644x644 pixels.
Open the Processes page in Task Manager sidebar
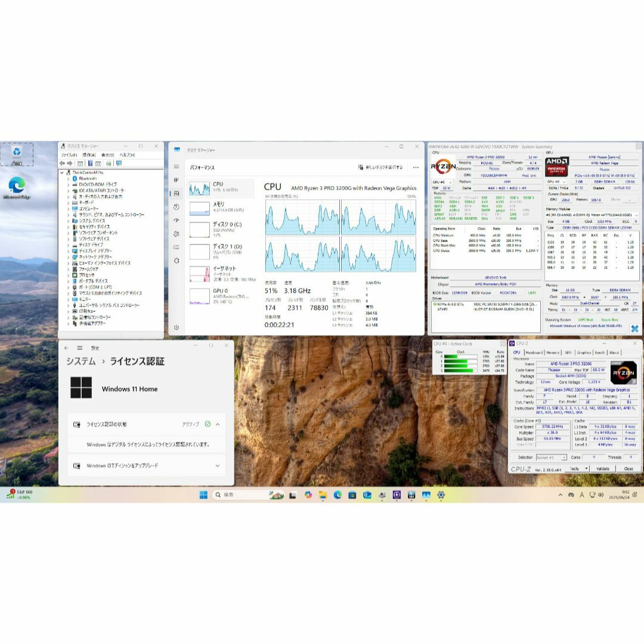(x=177, y=180)
